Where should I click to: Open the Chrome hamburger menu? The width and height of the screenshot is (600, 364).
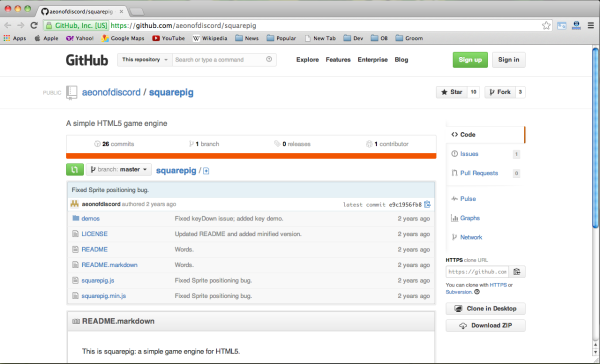coord(591,25)
